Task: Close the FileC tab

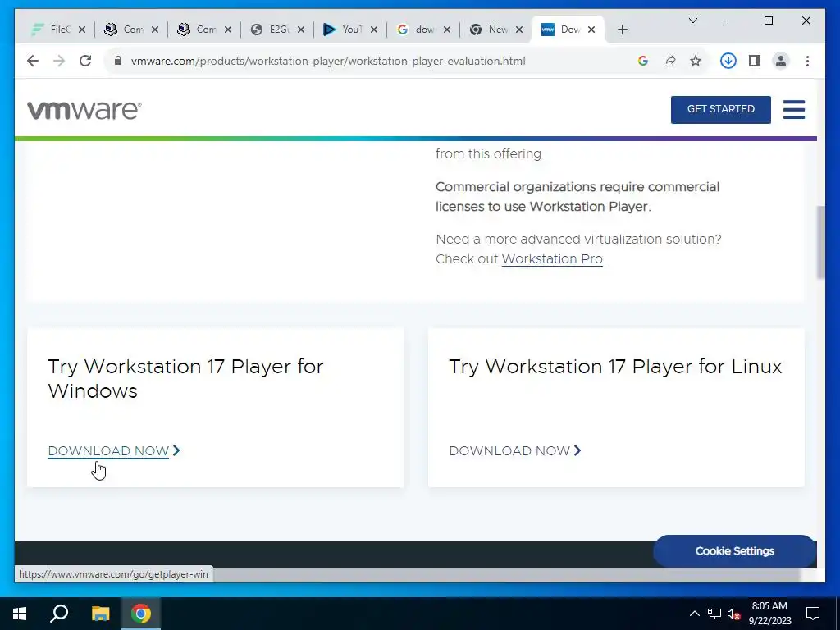Action: (82, 30)
